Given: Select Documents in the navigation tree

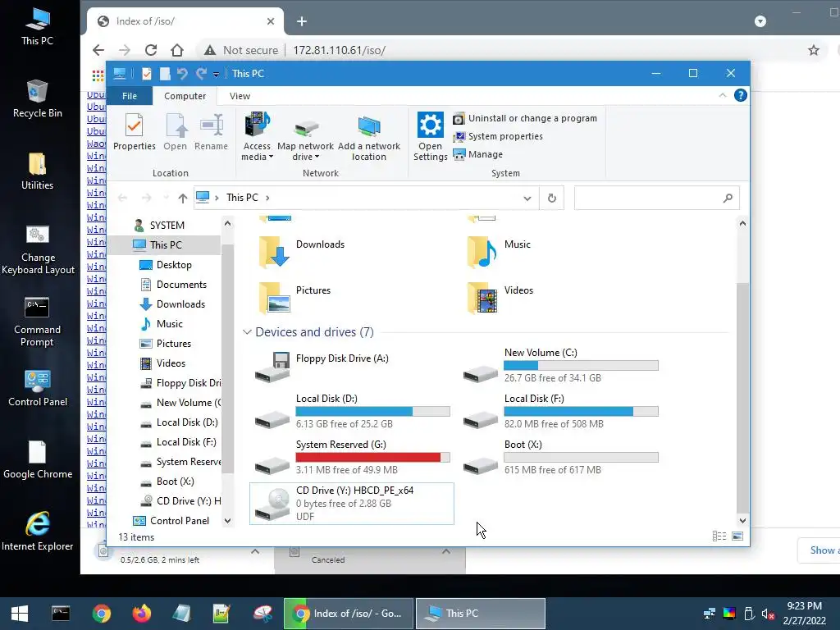Looking at the screenshot, I should pyautogui.click(x=181, y=285).
